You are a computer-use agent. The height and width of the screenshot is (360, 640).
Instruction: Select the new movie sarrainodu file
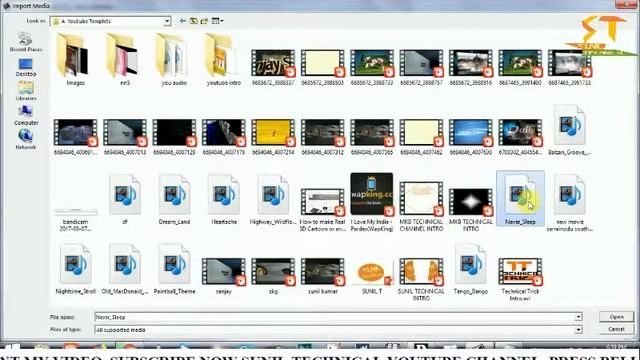(x=569, y=202)
